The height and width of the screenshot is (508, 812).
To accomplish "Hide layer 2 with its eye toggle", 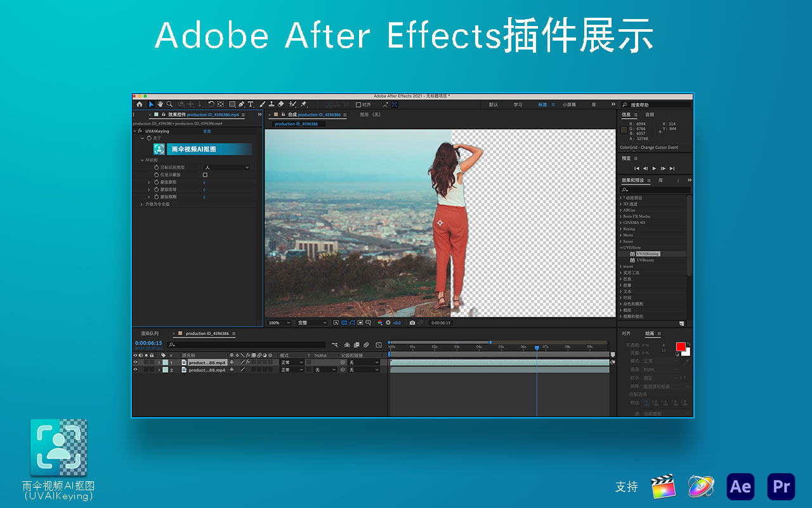I will 135,370.
